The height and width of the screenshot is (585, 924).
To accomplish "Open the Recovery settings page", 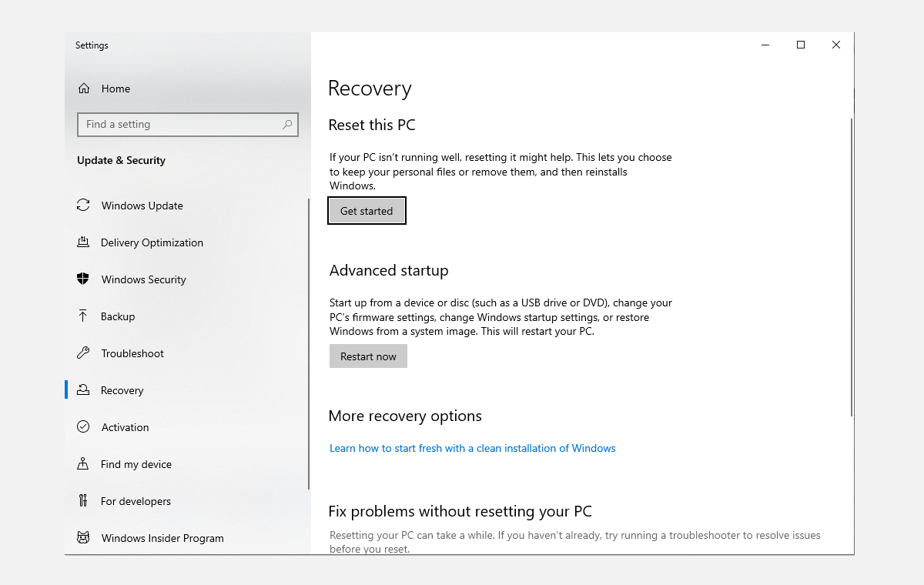I will [122, 390].
